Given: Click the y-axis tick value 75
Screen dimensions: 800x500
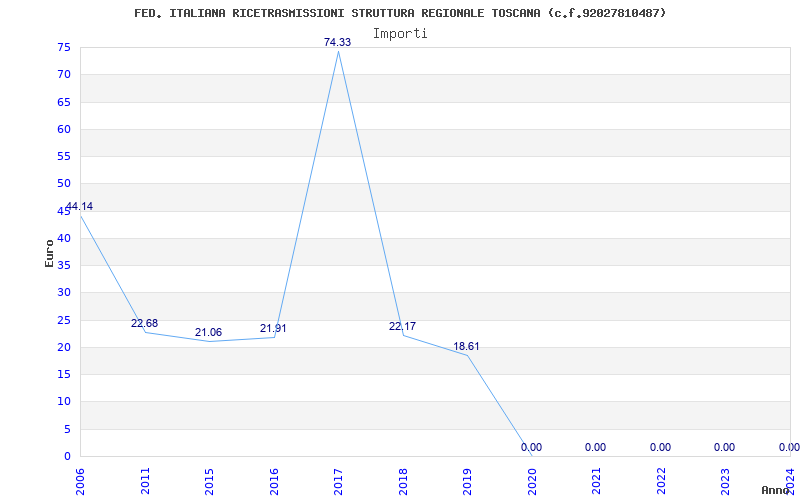Looking at the screenshot, I should click(x=64, y=47).
